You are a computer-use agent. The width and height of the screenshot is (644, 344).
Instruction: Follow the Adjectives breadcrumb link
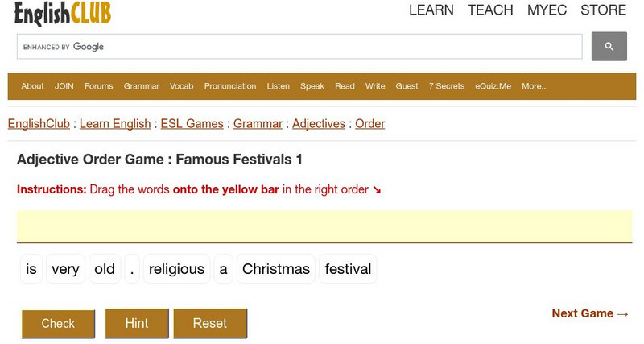[319, 124]
